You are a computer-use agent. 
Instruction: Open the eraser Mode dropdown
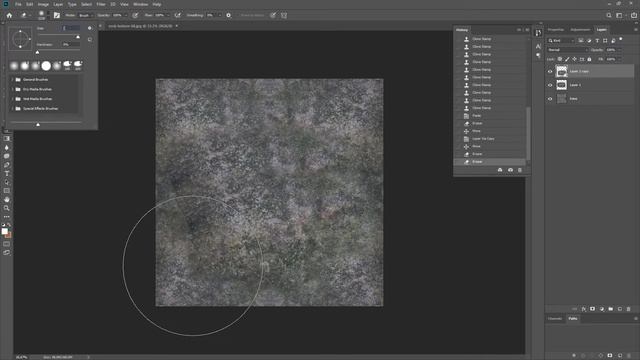(86, 15)
